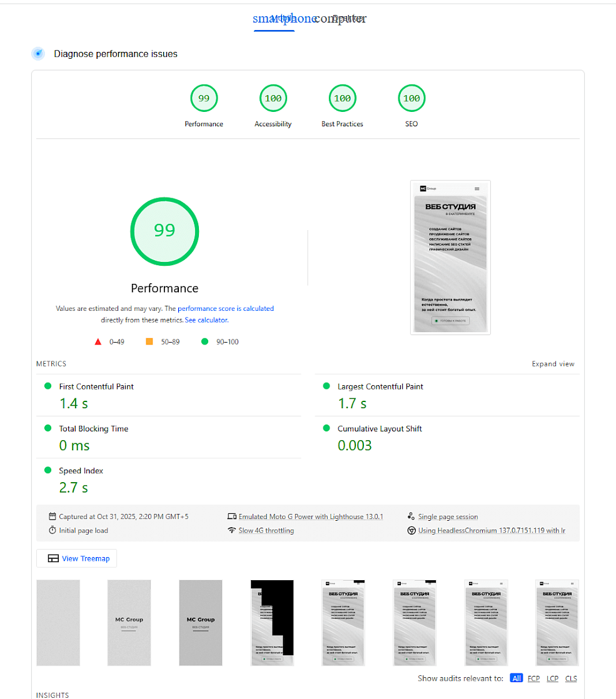This screenshot has width=616, height=699.
Task: Click the SEO score gauge
Action: (x=412, y=98)
